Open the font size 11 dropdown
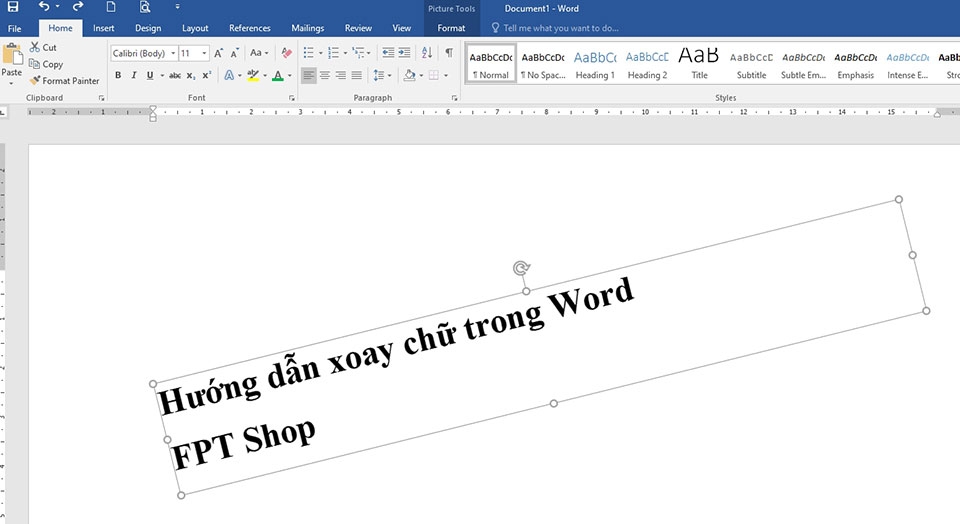960x524 pixels. (x=204, y=53)
